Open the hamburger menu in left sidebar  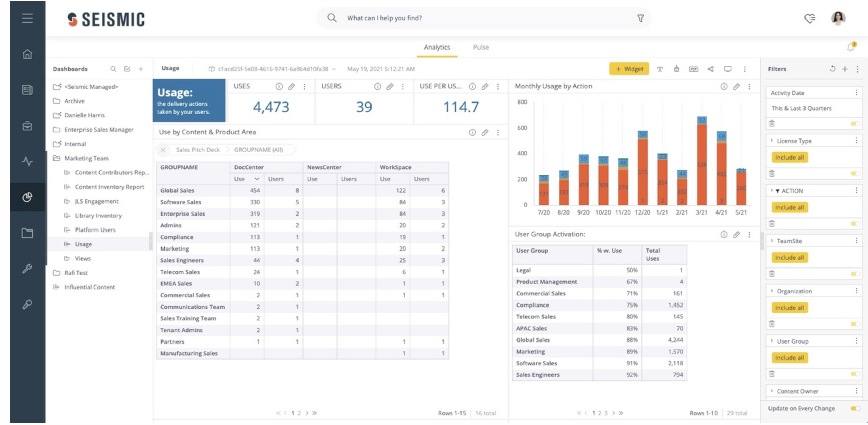[x=27, y=18]
